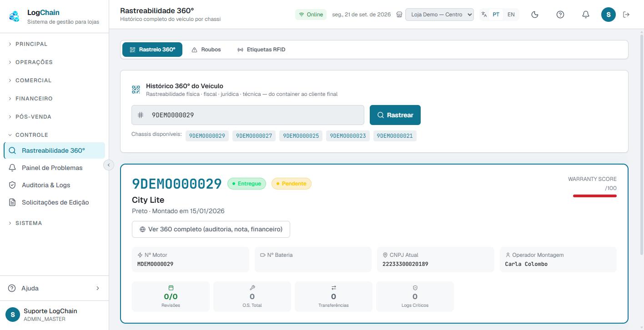Screen dimensions: 644x330
Task: Open the Etiquetas RFID tab
Action: click(262, 50)
